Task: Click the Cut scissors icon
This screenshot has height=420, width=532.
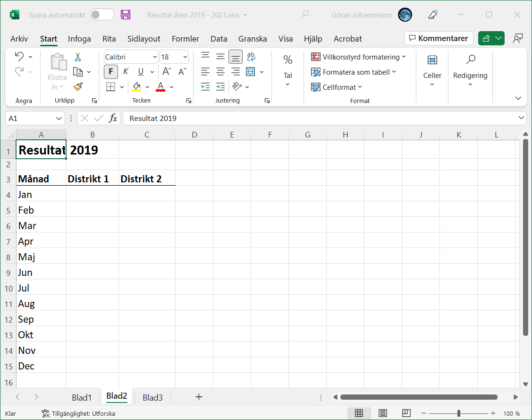Action: coord(78,57)
